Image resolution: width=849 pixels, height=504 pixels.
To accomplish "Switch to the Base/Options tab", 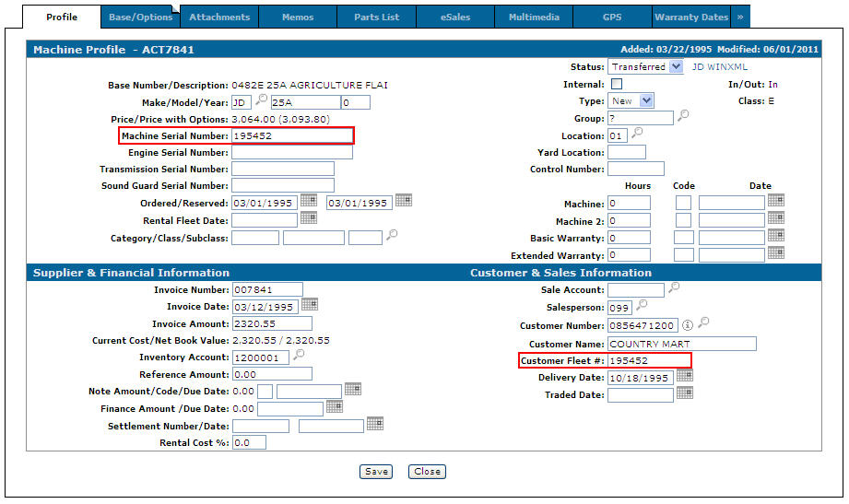I will pos(141,17).
